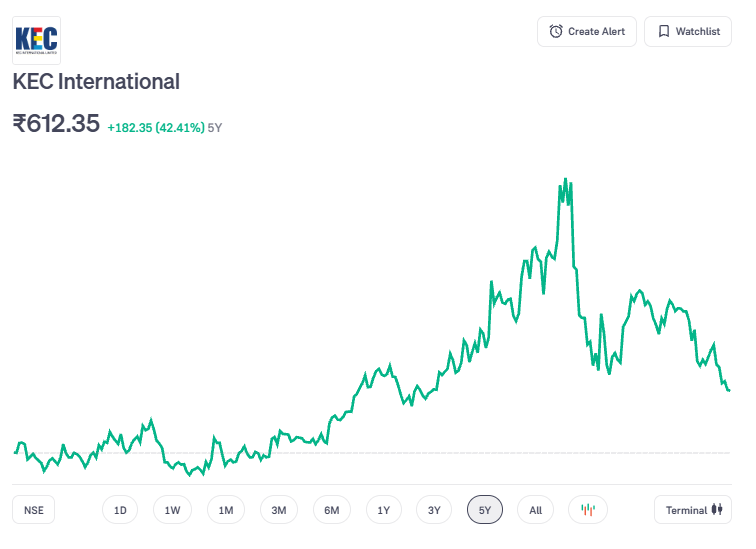This screenshot has width=756, height=549.
Task: Select the 1D time range
Action: pos(120,510)
